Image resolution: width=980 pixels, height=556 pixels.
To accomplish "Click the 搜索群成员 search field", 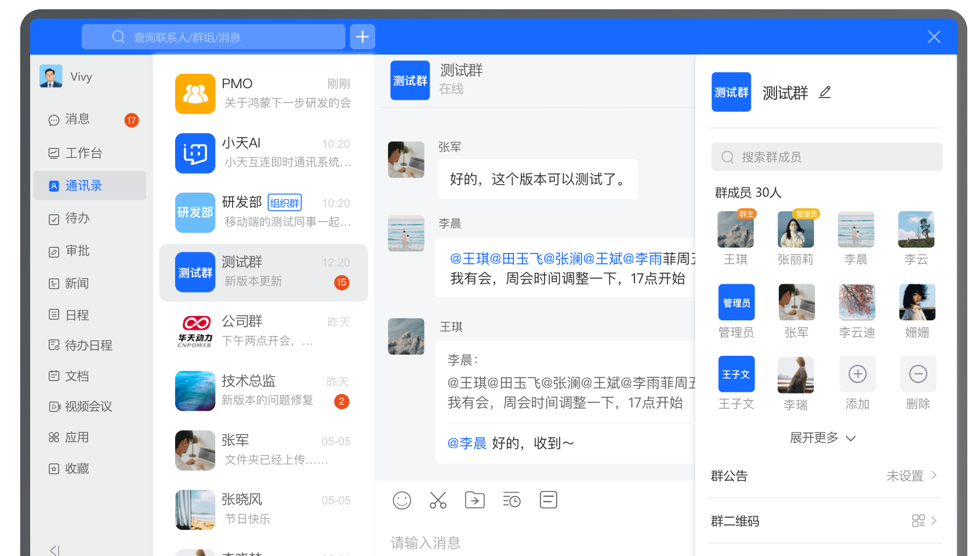I will 827,157.
